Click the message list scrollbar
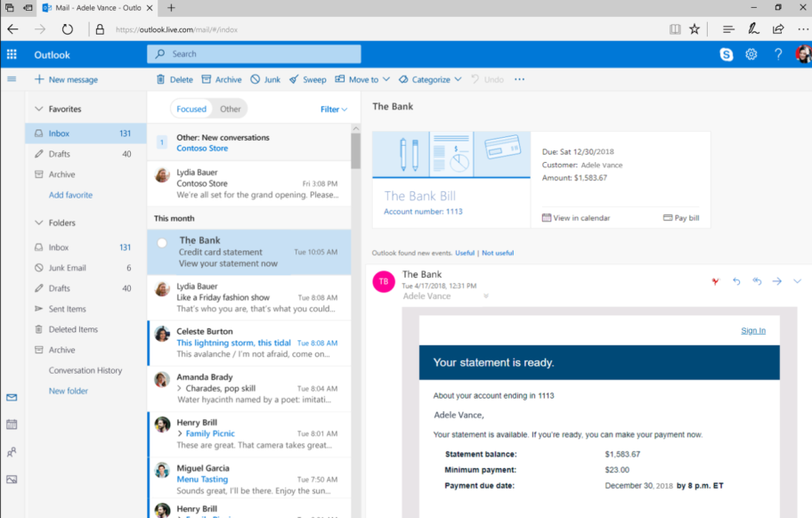 coord(355,150)
